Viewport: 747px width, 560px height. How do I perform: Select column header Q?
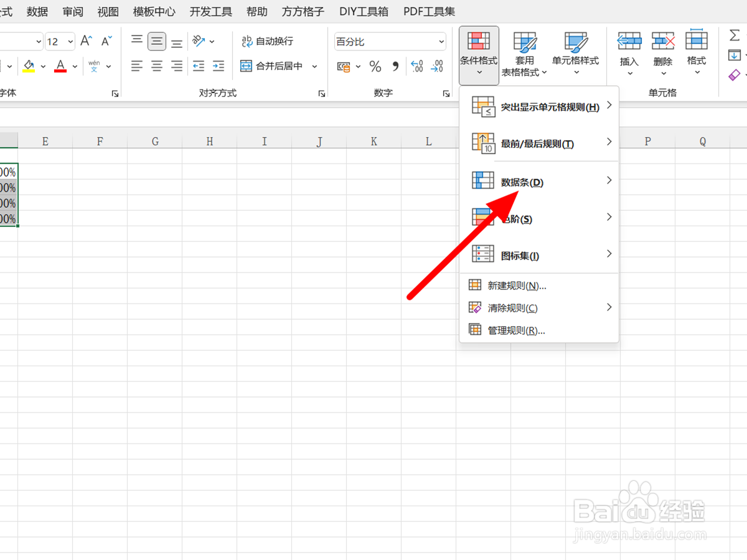[703, 141]
